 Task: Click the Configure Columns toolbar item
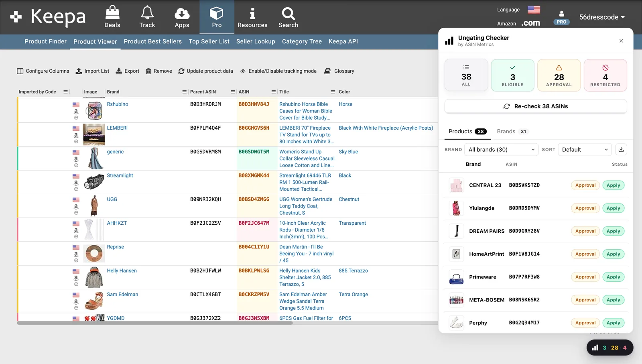(43, 71)
